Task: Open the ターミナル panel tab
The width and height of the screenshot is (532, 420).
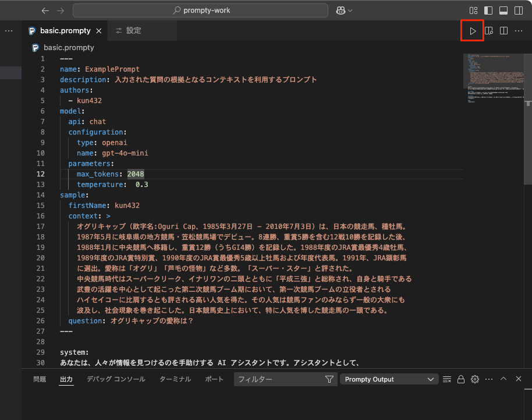Action: point(175,379)
